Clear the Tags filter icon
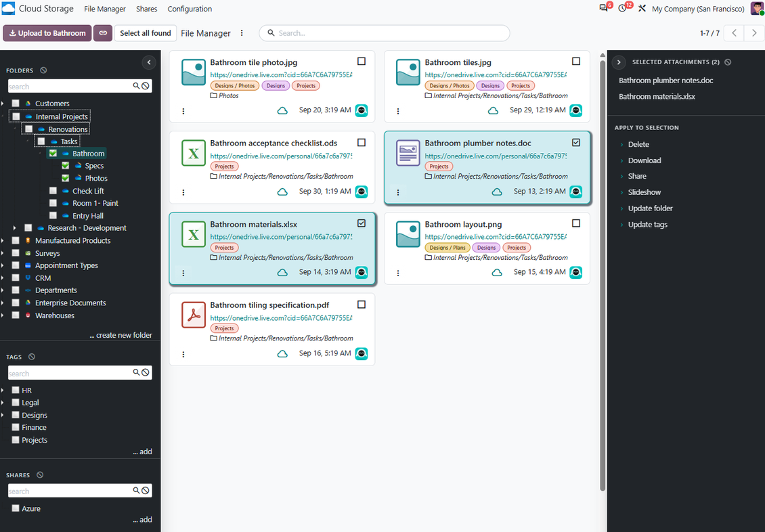 click(32, 357)
